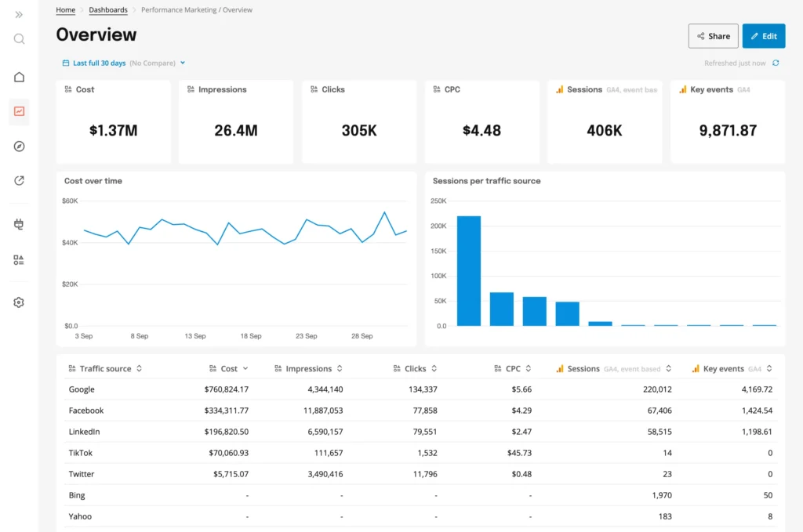The height and width of the screenshot is (532, 803).
Task: Click the Edit button
Action: click(x=763, y=35)
